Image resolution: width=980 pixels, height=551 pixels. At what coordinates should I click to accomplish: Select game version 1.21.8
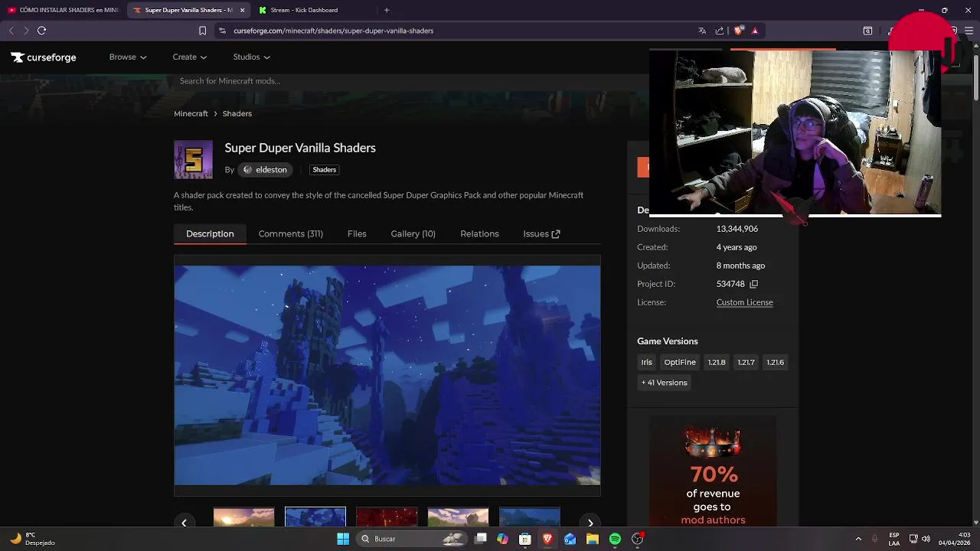coord(717,362)
